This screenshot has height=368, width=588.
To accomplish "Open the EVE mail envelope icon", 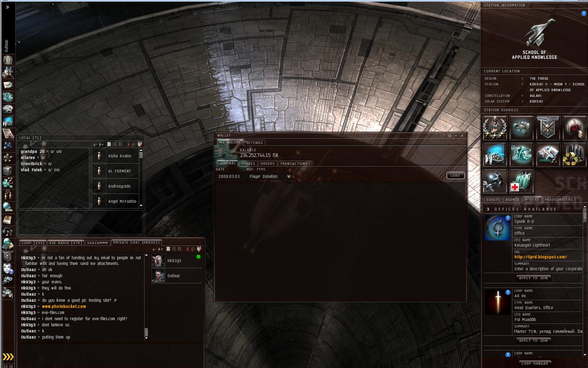I will 8,85.
